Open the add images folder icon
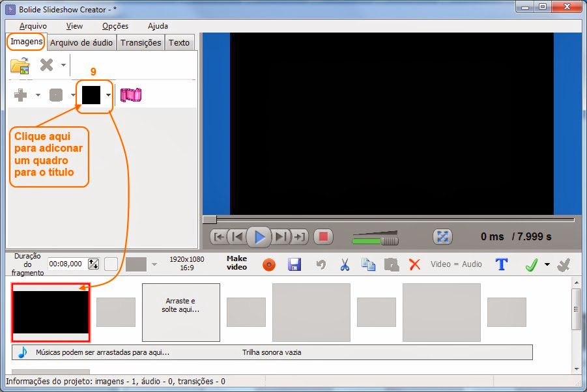 click(20, 66)
